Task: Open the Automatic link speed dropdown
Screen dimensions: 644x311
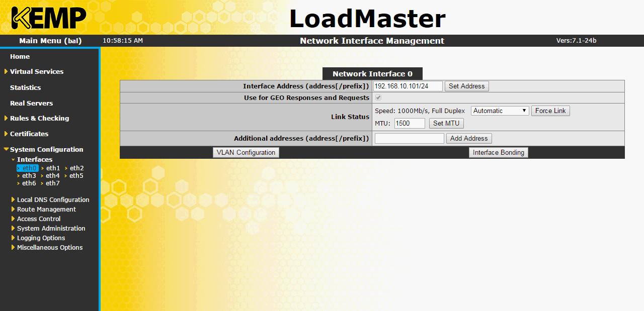Action: (500, 111)
